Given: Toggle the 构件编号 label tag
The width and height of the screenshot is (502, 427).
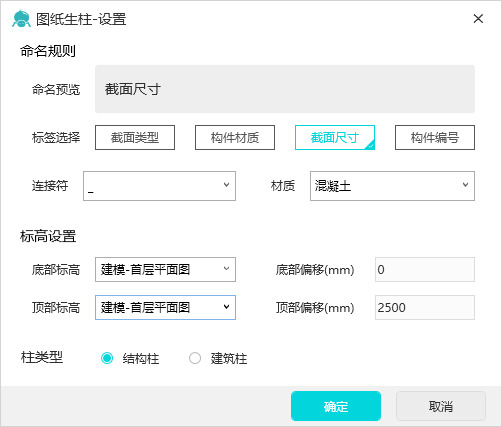Looking at the screenshot, I should (x=435, y=137).
